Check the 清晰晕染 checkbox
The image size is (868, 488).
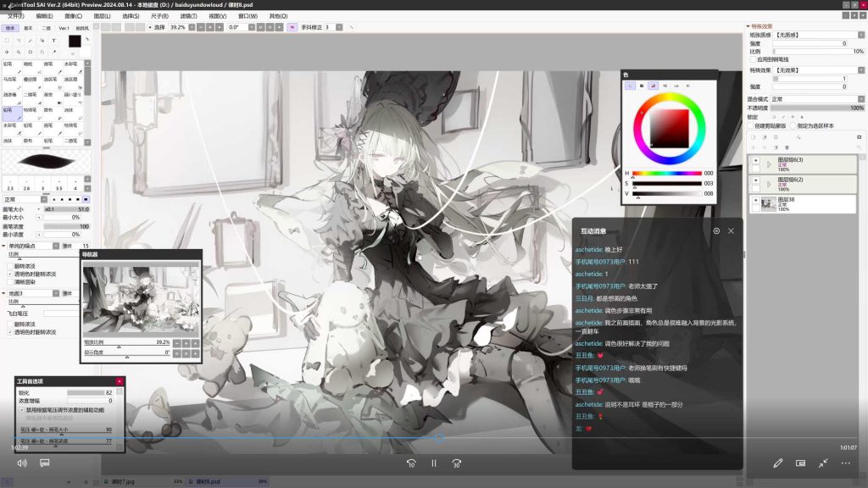tap(10, 281)
